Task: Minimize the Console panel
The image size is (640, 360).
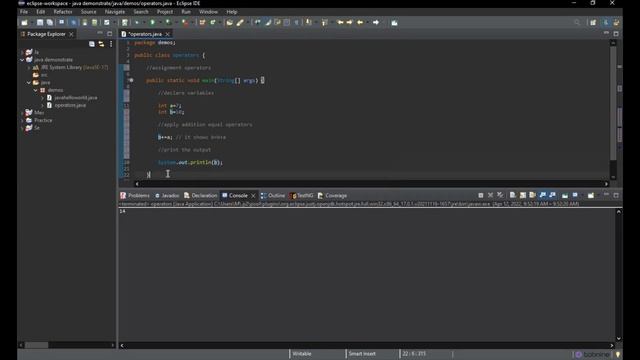Action: pos(607,195)
